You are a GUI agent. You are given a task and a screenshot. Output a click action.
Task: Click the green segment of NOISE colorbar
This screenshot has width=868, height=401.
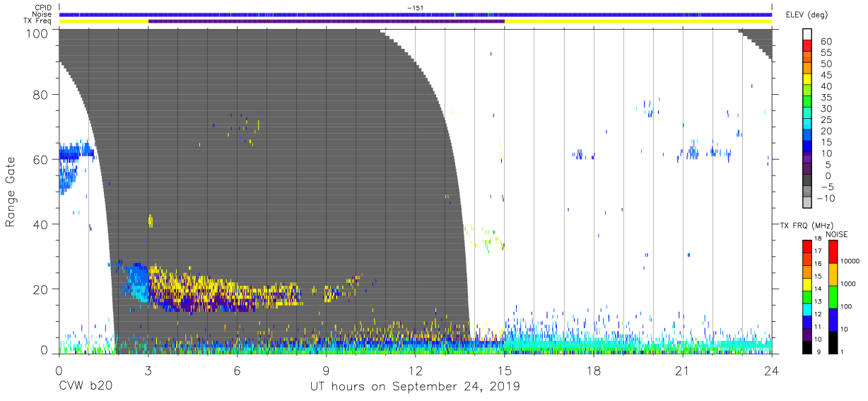[833, 296]
